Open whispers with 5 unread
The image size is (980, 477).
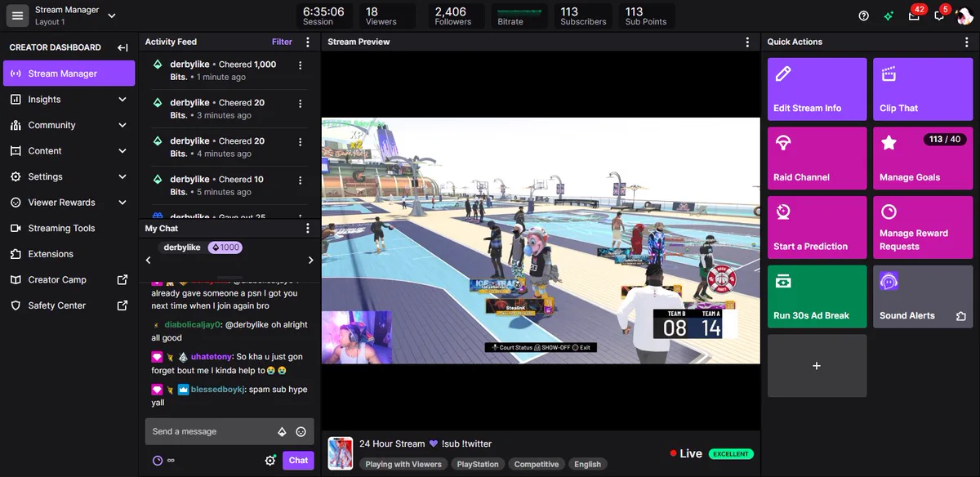[x=940, y=16]
